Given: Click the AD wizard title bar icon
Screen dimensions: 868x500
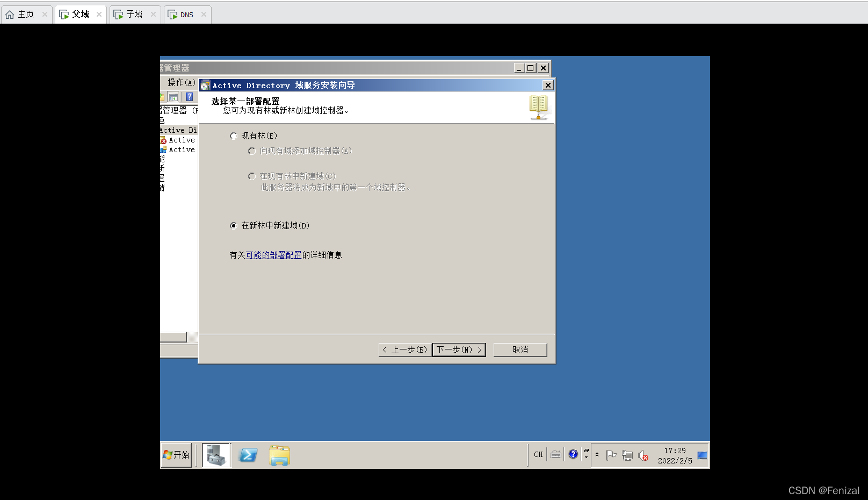Looking at the screenshot, I should pyautogui.click(x=205, y=85).
